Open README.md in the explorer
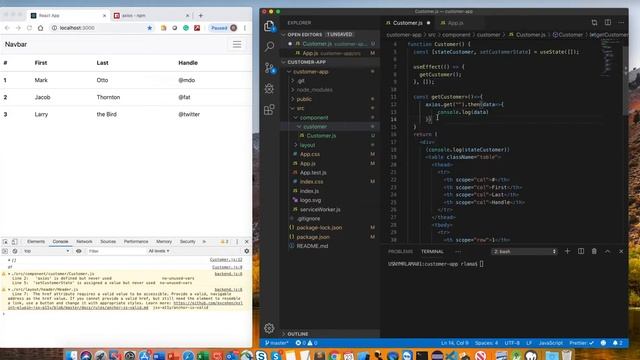 point(330,246)
